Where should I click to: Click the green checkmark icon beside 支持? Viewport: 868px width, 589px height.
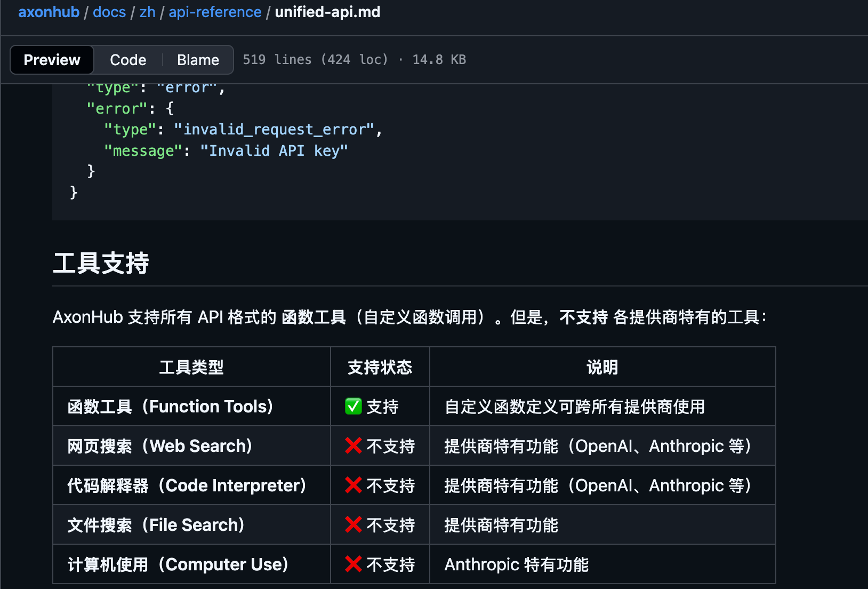coord(353,407)
